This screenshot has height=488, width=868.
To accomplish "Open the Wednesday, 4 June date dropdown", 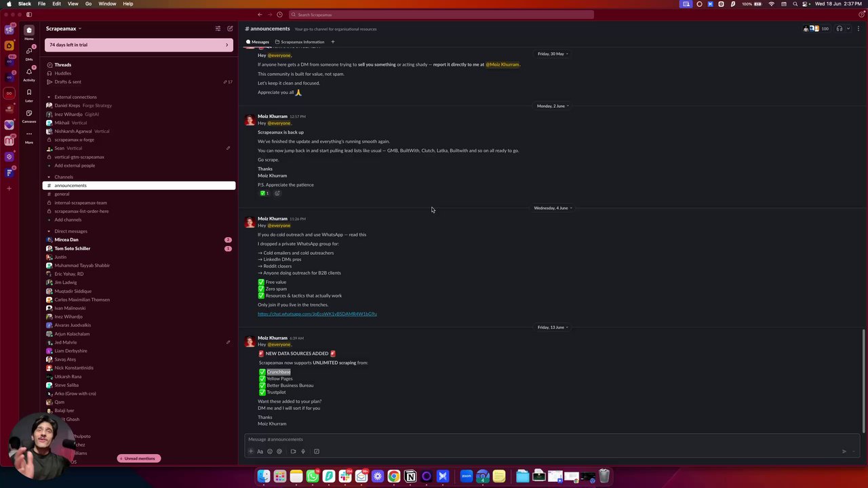I will tap(553, 208).
